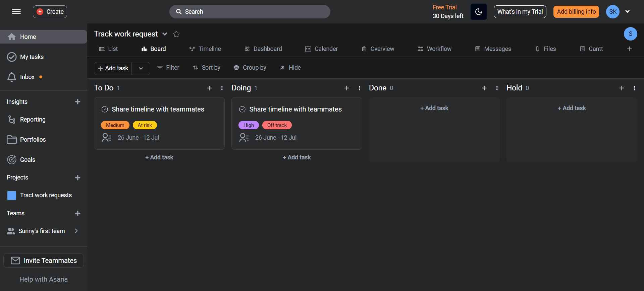Screen dimensions: 644x291
Task: Open the Messages tab
Action: pos(493,49)
